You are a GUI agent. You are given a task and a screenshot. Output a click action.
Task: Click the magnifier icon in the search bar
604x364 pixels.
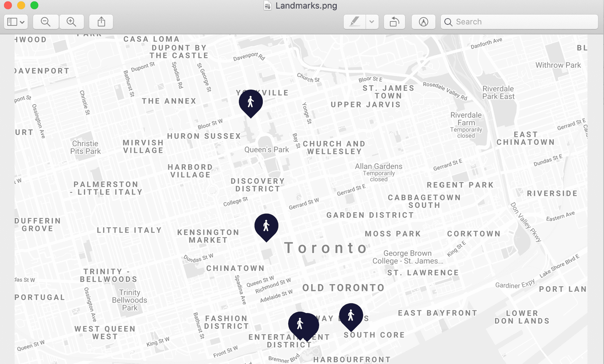(x=448, y=22)
